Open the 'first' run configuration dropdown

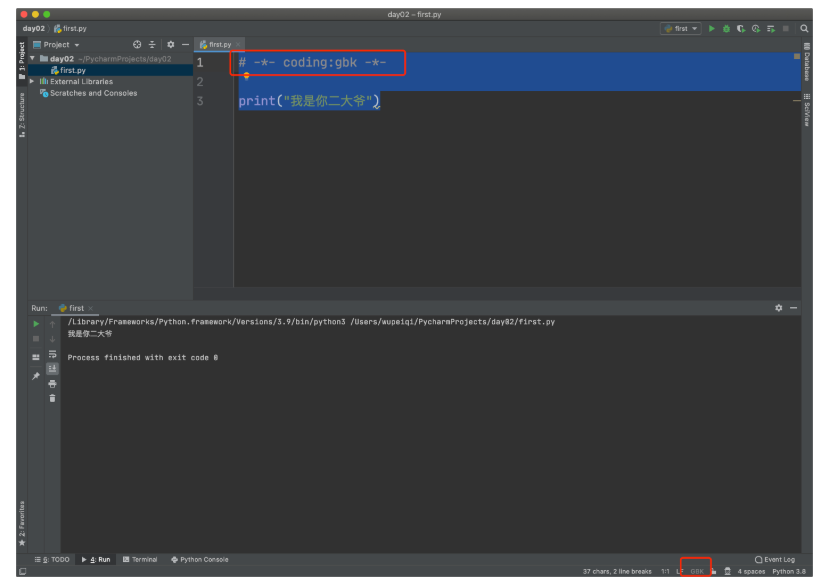[x=681, y=29]
